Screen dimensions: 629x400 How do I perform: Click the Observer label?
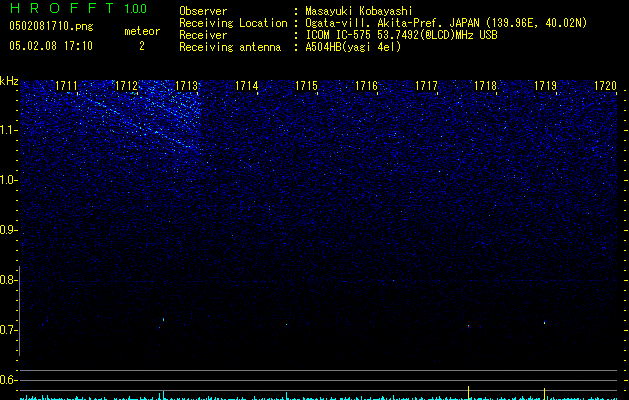coord(203,11)
